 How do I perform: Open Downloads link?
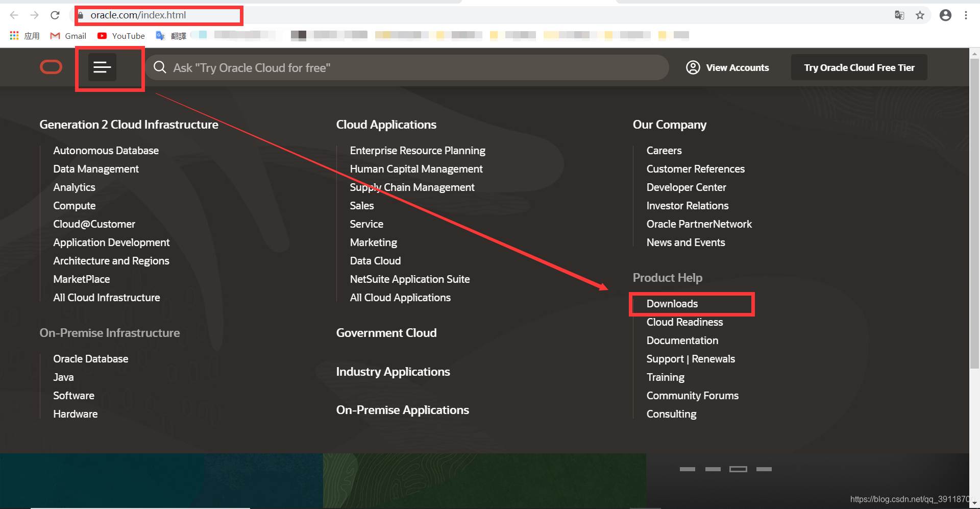pyautogui.click(x=672, y=304)
